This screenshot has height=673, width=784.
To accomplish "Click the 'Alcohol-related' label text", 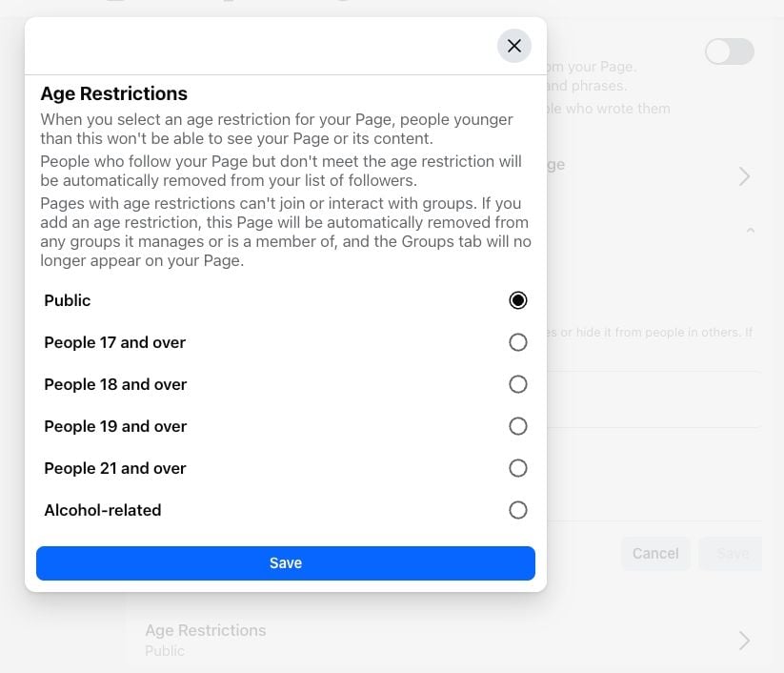I will pos(103,510).
